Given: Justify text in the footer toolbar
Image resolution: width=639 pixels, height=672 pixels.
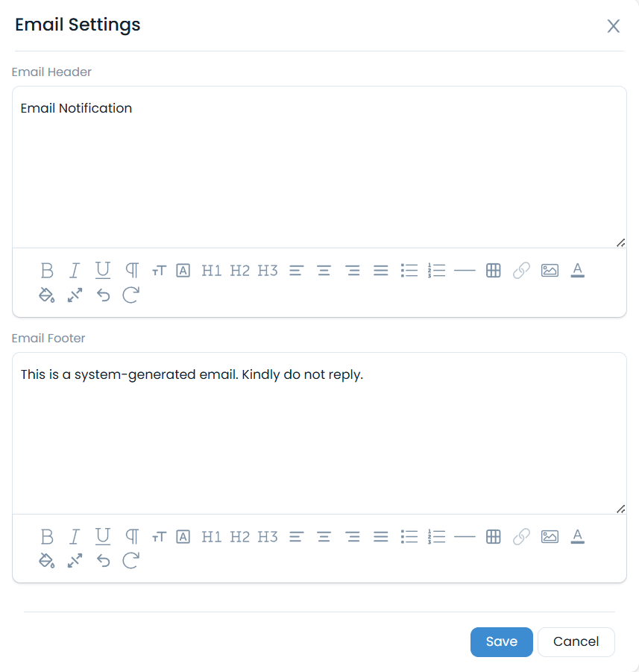Looking at the screenshot, I should pos(381,536).
